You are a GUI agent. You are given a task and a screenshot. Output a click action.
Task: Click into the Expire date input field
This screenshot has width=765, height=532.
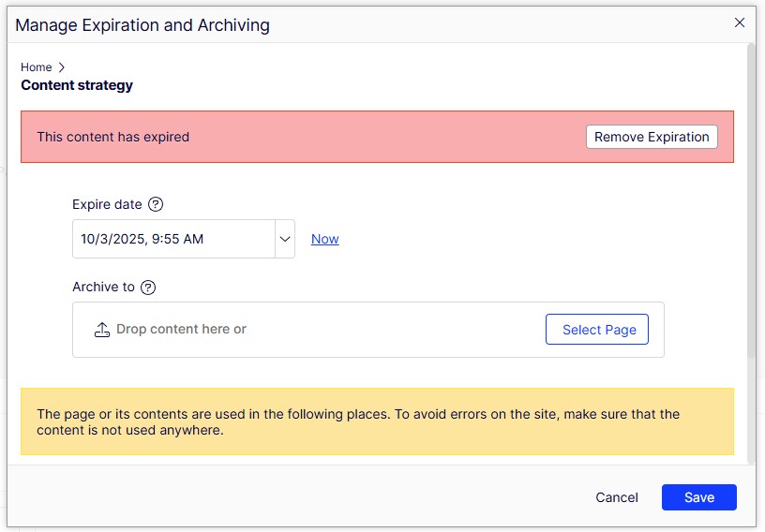[x=173, y=239]
